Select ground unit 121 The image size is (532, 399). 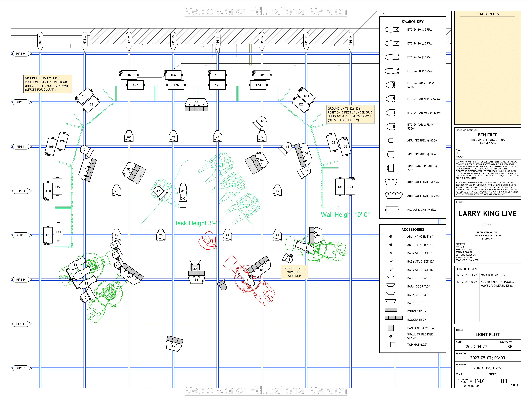(340, 187)
